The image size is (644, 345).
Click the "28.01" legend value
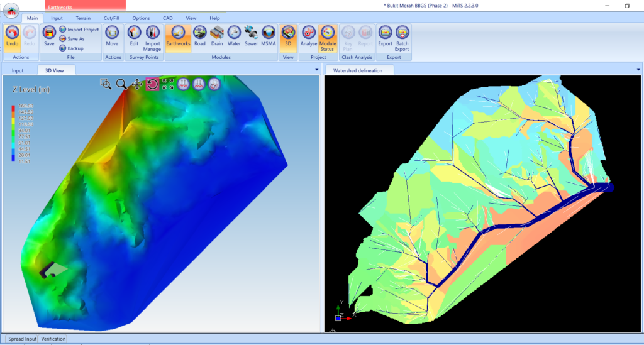(x=25, y=155)
